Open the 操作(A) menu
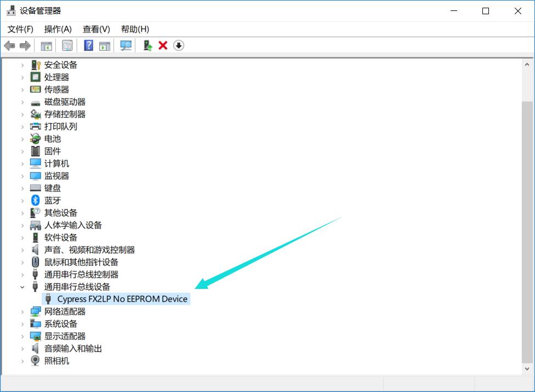 pyautogui.click(x=58, y=30)
